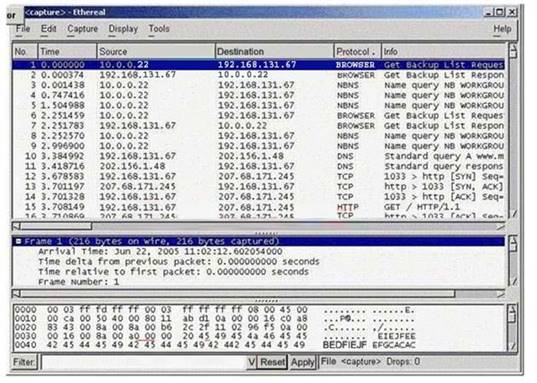Sort packets by the No. column header
This screenshot has height=383, width=537.
25,51
